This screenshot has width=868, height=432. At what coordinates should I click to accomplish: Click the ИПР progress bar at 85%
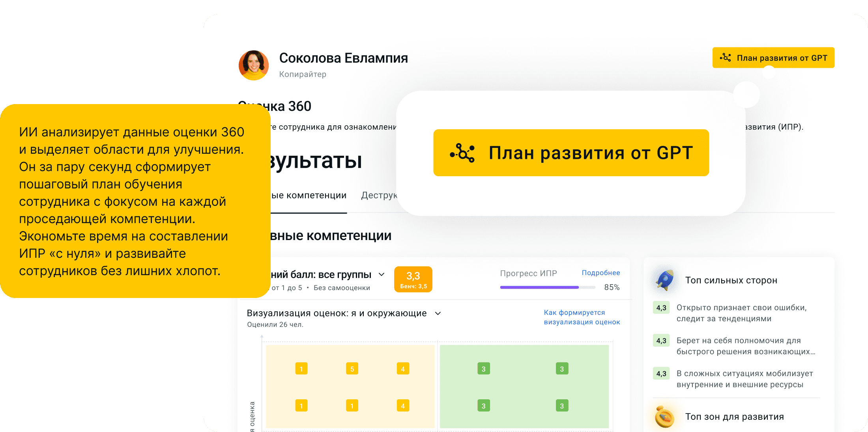point(548,287)
